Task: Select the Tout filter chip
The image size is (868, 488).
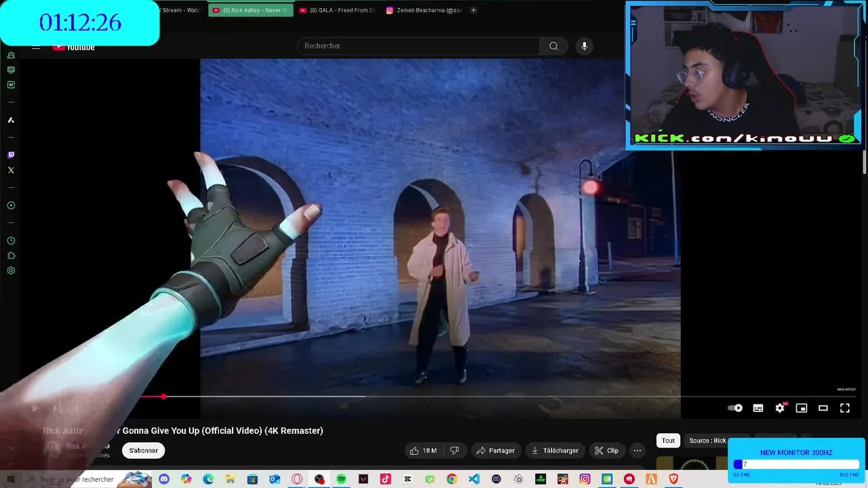Action: 668,441
